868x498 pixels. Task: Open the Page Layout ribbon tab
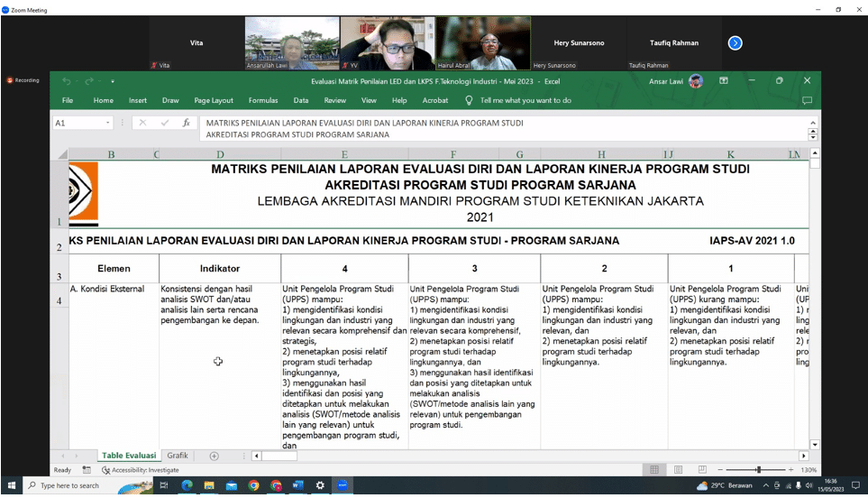pos(214,100)
